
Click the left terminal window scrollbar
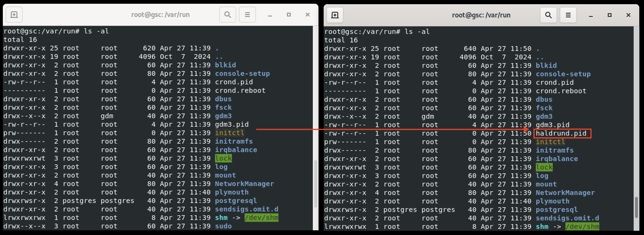click(315, 184)
